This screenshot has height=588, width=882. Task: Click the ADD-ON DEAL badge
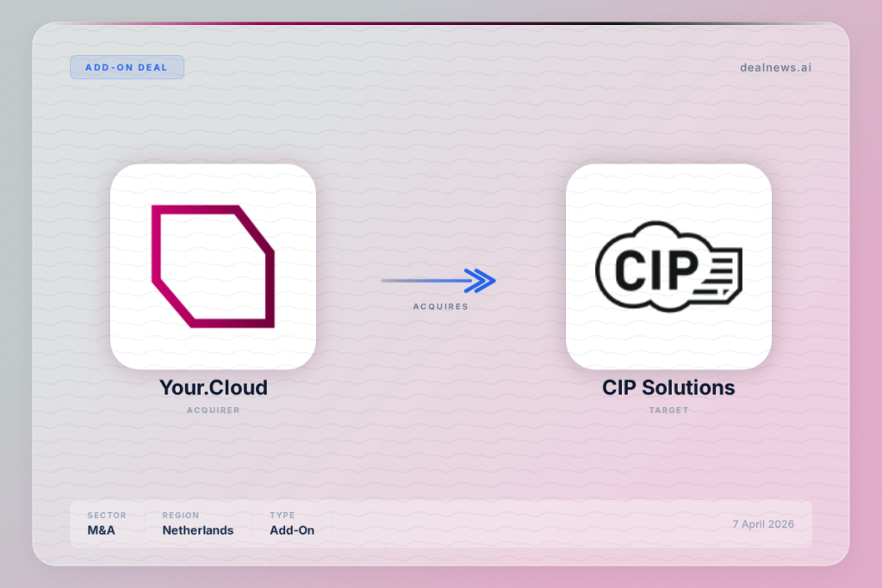[x=127, y=67]
